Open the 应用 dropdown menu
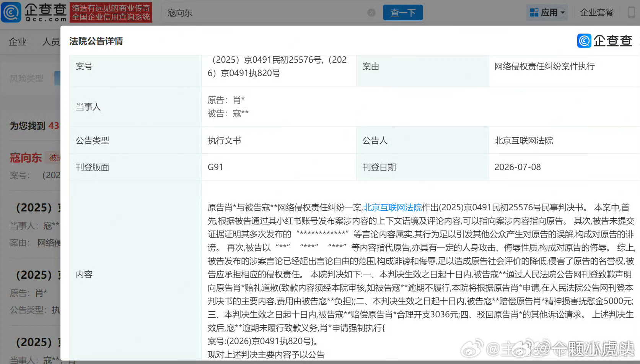This screenshot has height=364, width=640. [547, 13]
